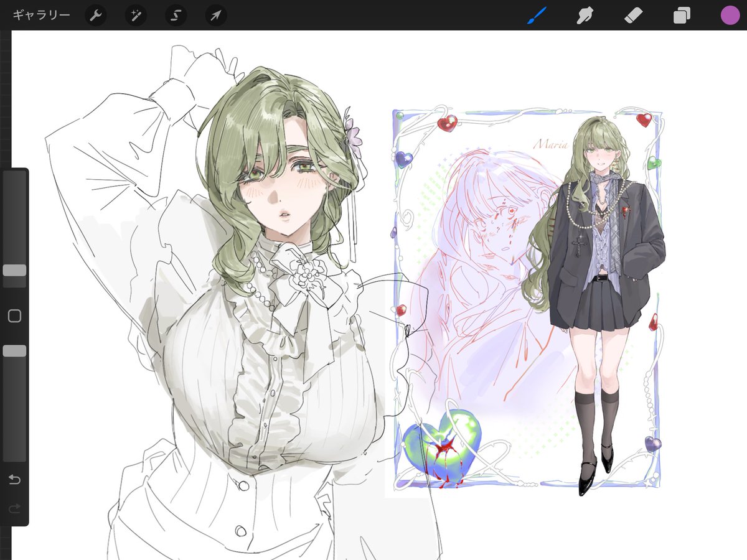Tap the undo arrow in sidebar
Screen dimensions: 747x560
pos(14,480)
